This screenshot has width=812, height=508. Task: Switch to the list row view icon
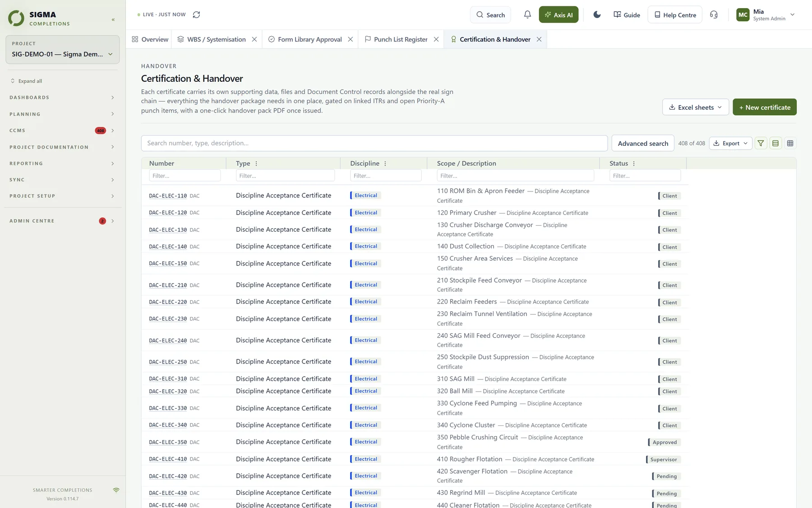775,143
